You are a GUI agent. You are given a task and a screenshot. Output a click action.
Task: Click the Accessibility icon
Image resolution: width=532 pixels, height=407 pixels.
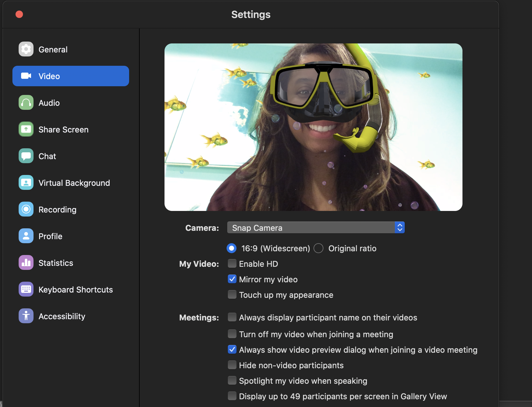pos(26,316)
